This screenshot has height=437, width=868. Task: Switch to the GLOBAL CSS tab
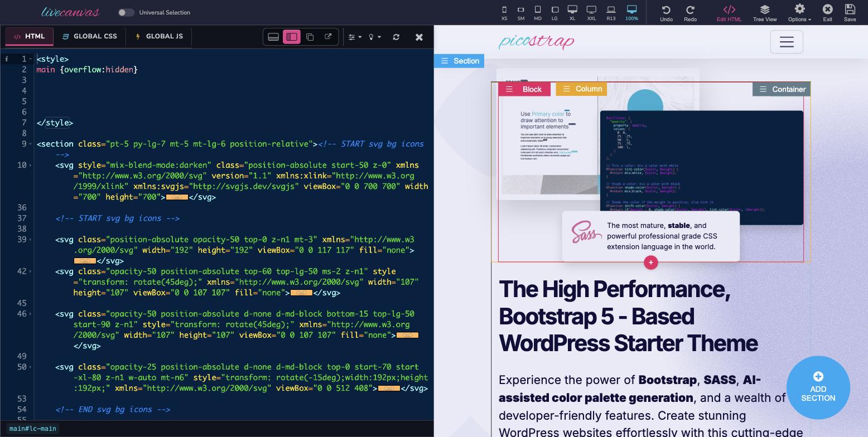[x=89, y=36]
